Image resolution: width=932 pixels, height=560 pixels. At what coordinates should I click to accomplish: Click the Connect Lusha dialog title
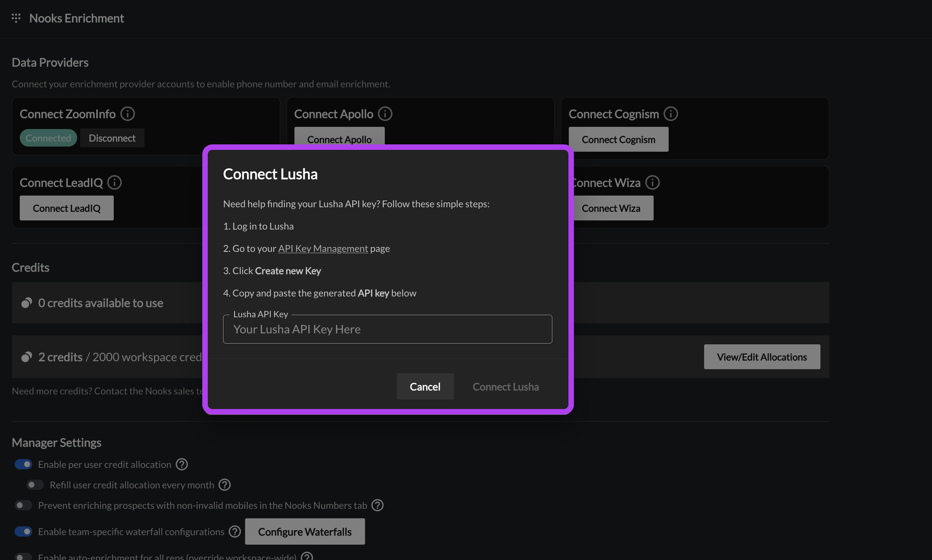click(x=270, y=174)
